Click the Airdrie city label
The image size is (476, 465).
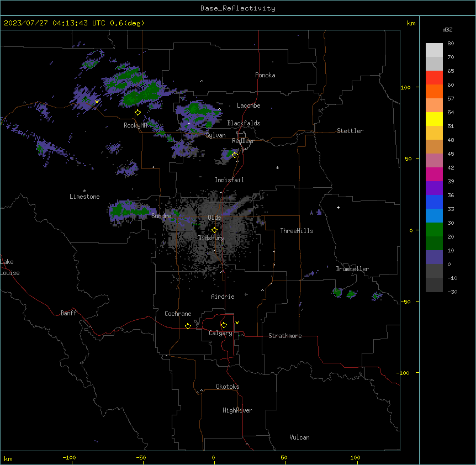click(223, 297)
